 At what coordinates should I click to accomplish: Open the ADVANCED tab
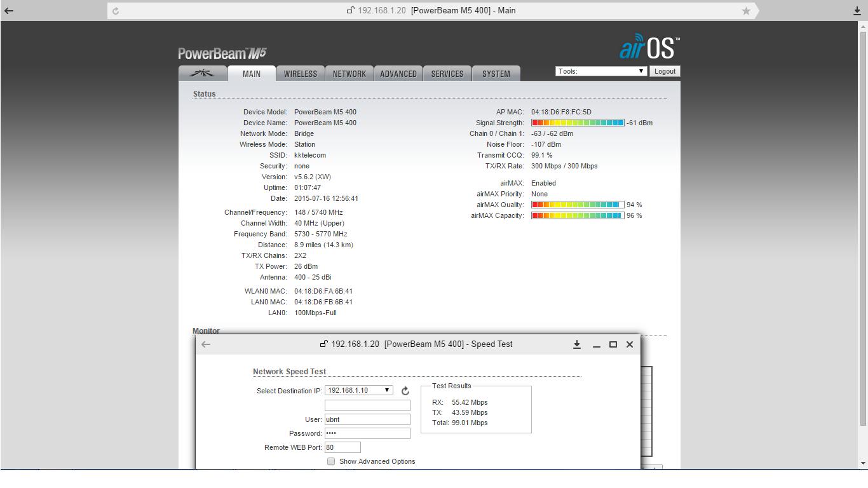coord(398,74)
